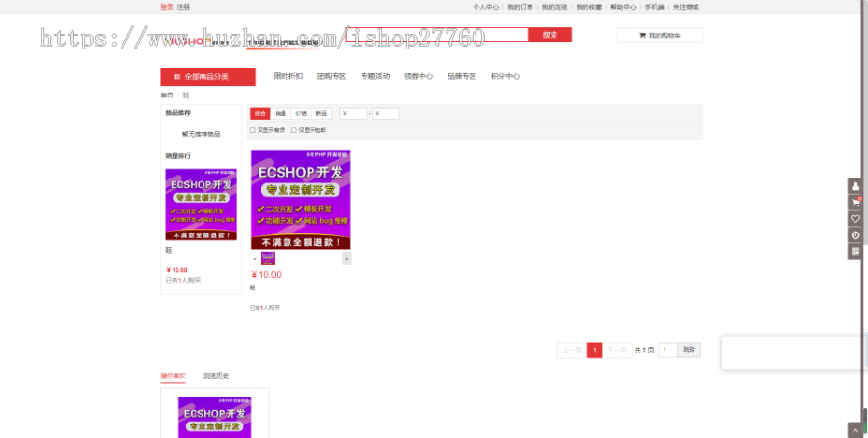This screenshot has width=868, height=438.
Task: Focus the minimum price input
Action: (x=354, y=114)
